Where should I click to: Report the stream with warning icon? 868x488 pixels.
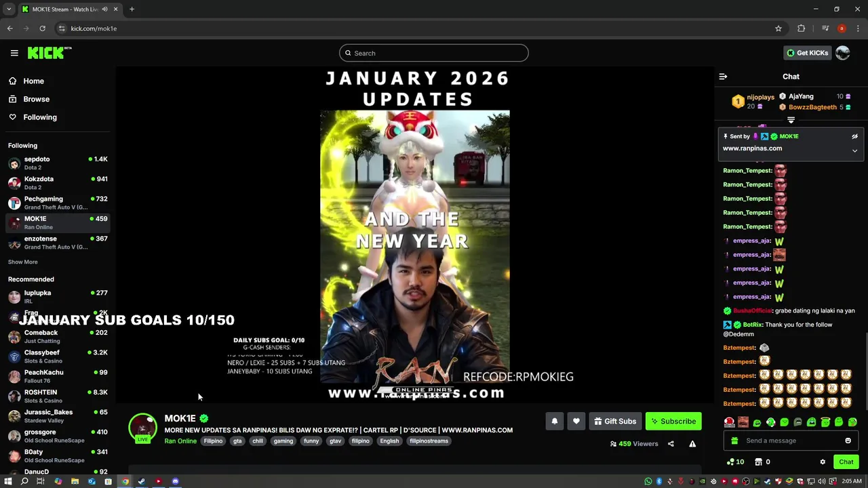pos(692,444)
